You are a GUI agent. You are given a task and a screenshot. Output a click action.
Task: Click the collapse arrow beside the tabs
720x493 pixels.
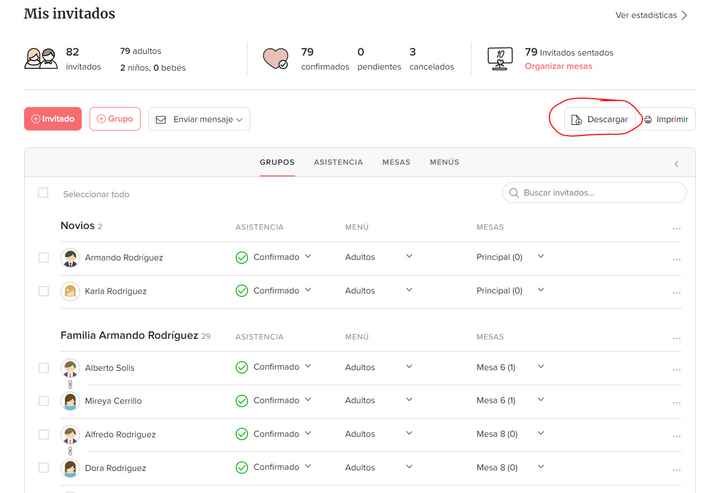676,163
